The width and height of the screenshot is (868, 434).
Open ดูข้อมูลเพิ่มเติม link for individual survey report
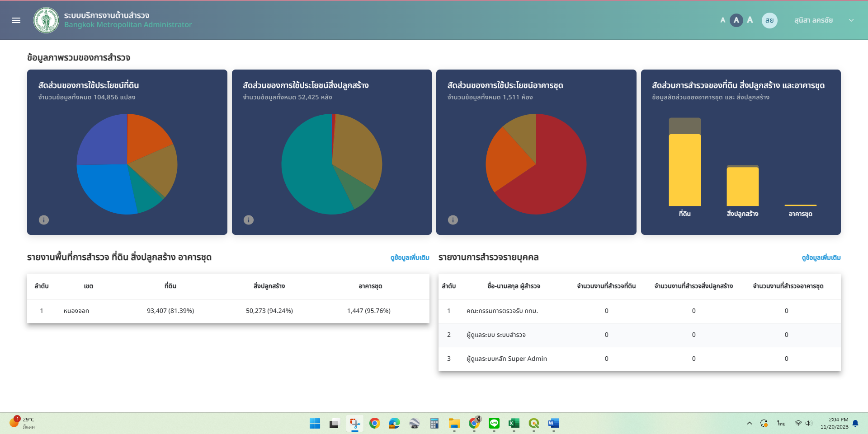(x=821, y=258)
